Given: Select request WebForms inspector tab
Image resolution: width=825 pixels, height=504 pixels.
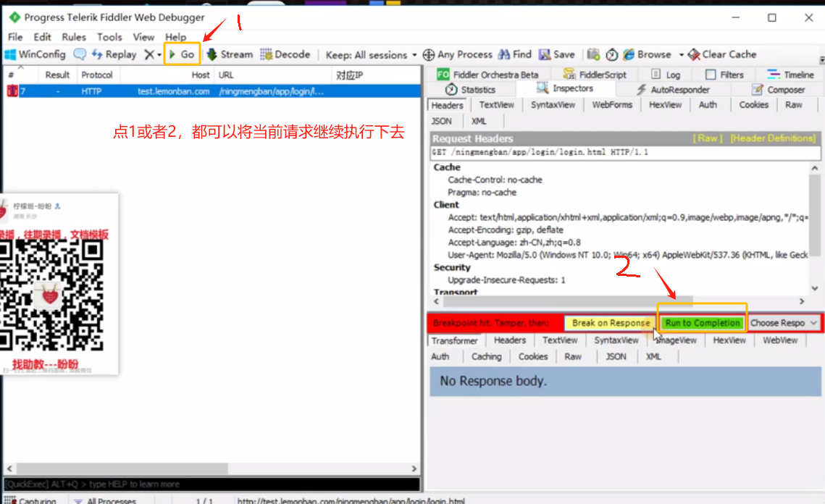Looking at the screenshot, I should [612, 105].
